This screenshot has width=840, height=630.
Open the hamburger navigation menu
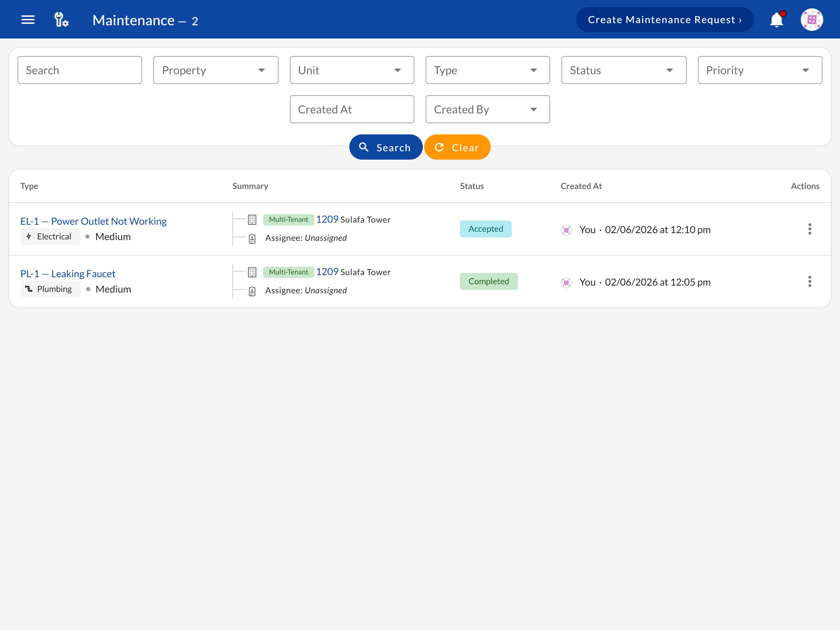28,19
